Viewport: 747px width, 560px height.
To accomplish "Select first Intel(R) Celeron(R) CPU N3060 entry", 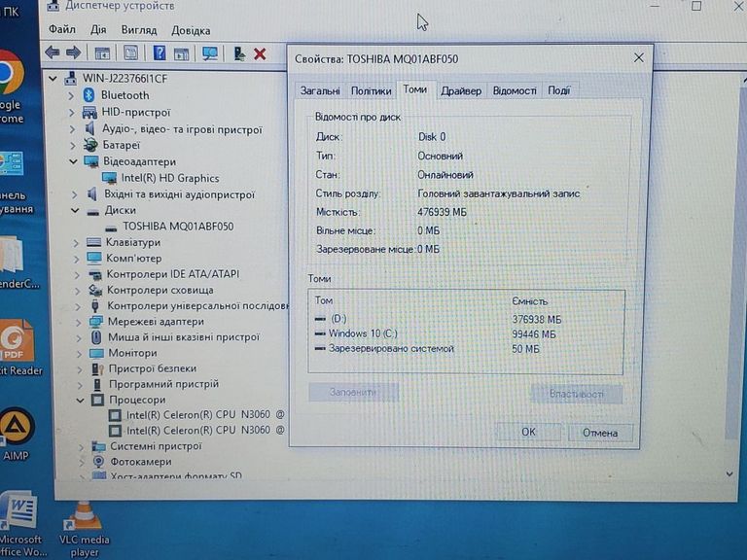I will click(205, 415).
